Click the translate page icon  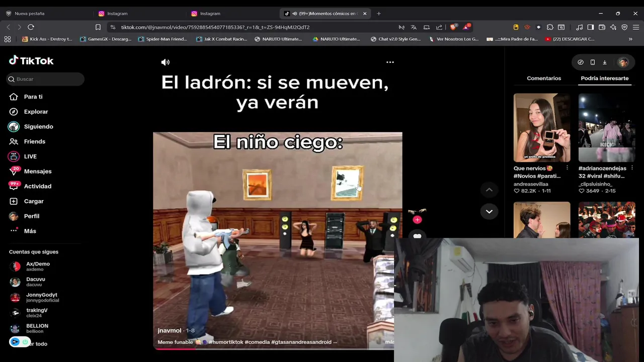click(x=414, y=27)
